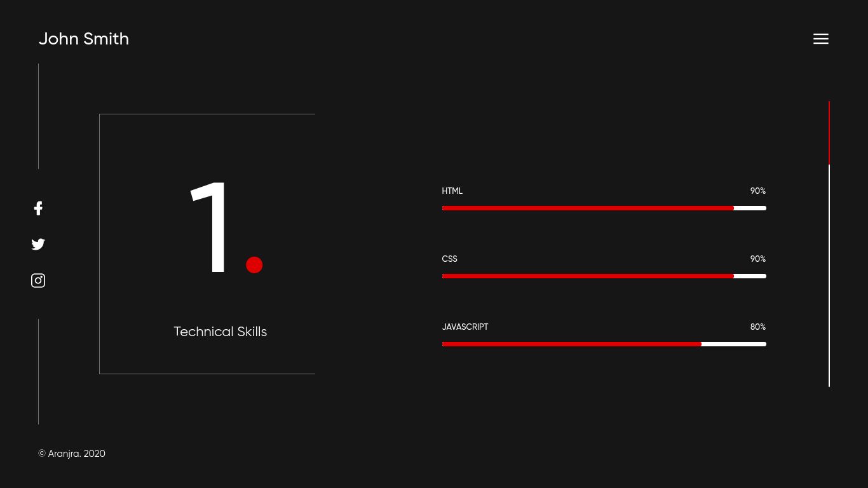This screenshot has height=488, width=868.
Task: Click the 90% value for HTML
Action: click(x=757, y=191)
